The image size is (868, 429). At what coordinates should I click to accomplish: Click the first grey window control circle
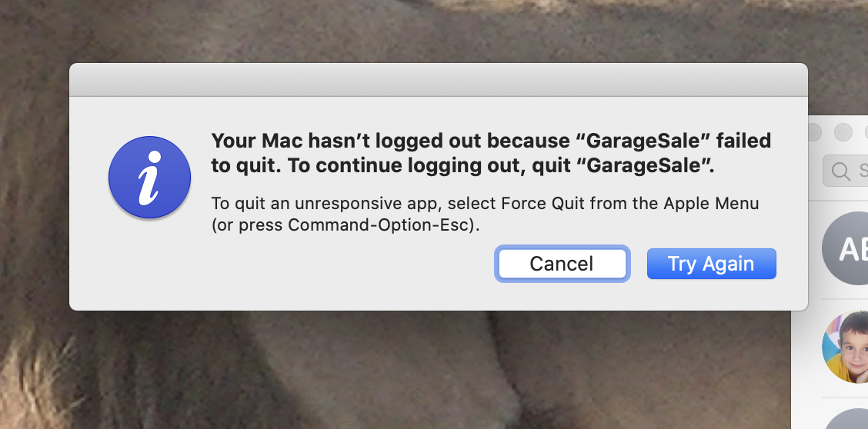pyautogui.click(x=814, y=132)
